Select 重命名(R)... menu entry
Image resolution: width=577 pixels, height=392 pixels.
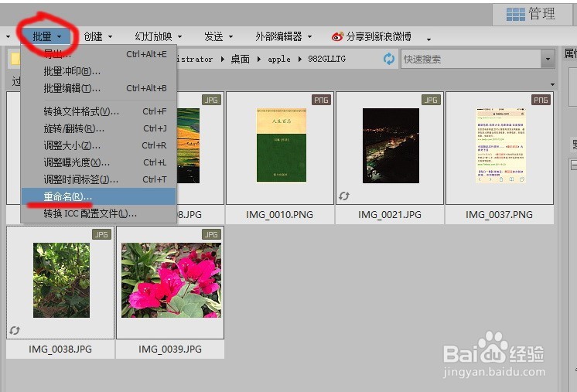99,196
